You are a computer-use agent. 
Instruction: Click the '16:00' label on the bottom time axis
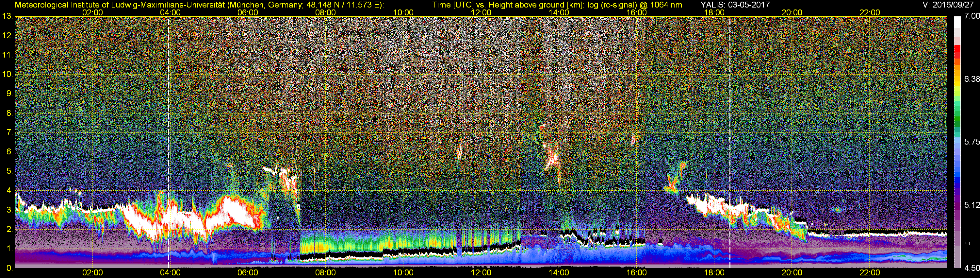[x=636, y=273]
